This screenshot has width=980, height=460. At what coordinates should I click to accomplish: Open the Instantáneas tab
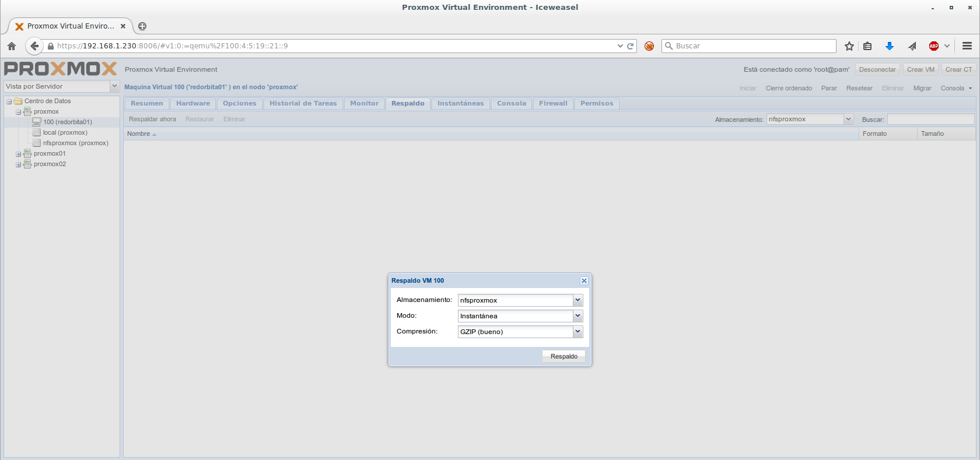[x=460, y=103]
